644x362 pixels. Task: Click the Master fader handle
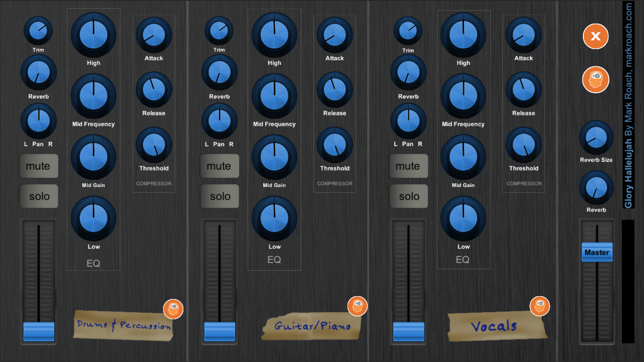(597, 252)
